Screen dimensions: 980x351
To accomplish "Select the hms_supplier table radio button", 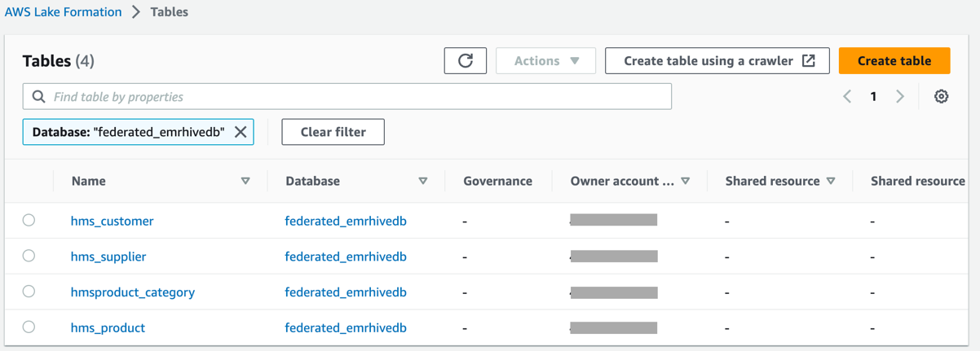I will coord(29,256).
